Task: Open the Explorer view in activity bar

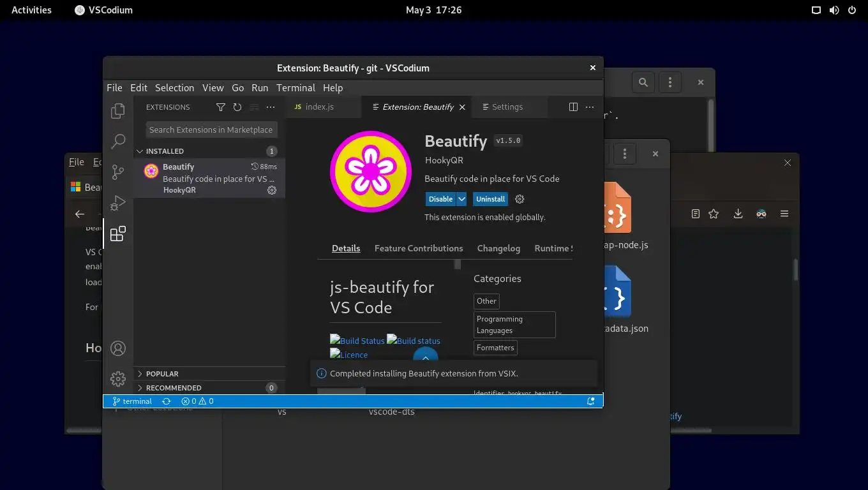Action: tap(118, 111)
